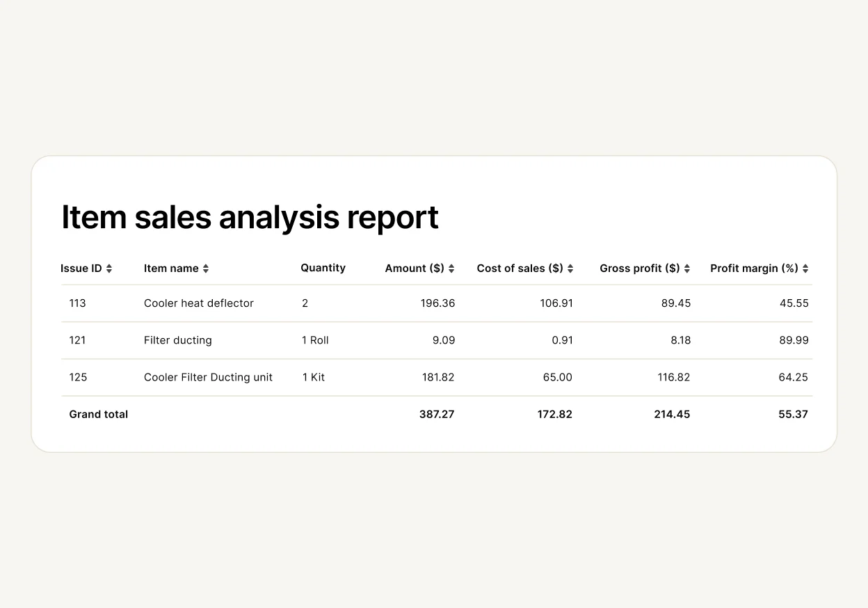
Task: Open the Cost of sales sort dropdown
Action: click(x=570, y=268)
